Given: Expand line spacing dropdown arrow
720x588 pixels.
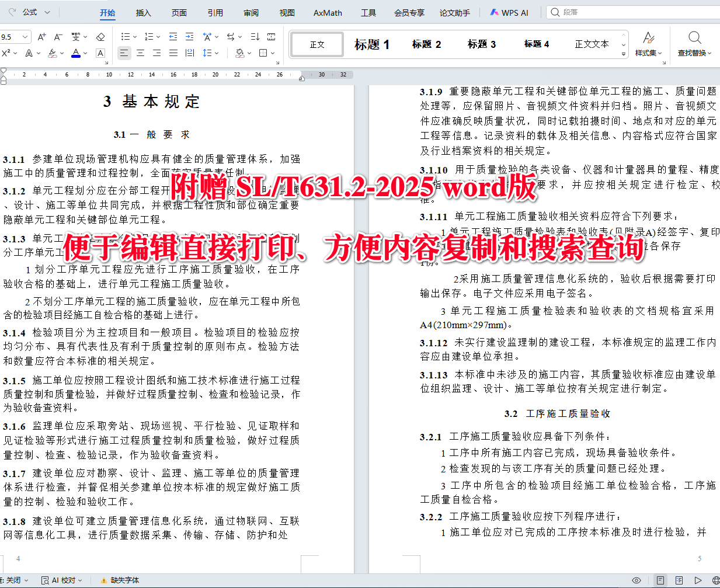Looking at the screenshot, I should (217, 53).
